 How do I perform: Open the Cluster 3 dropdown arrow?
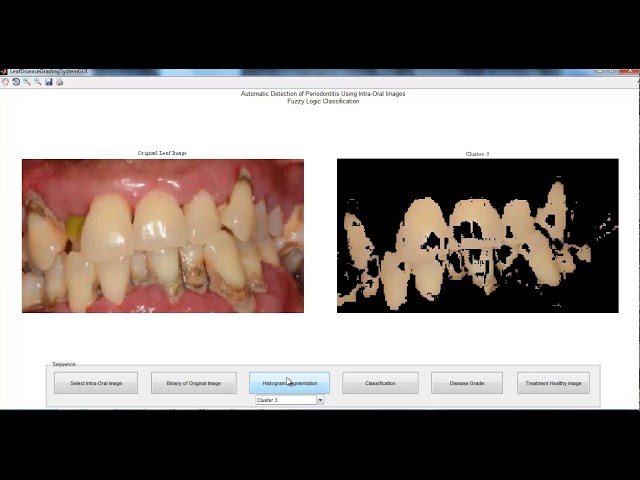[x=320, y=400]
